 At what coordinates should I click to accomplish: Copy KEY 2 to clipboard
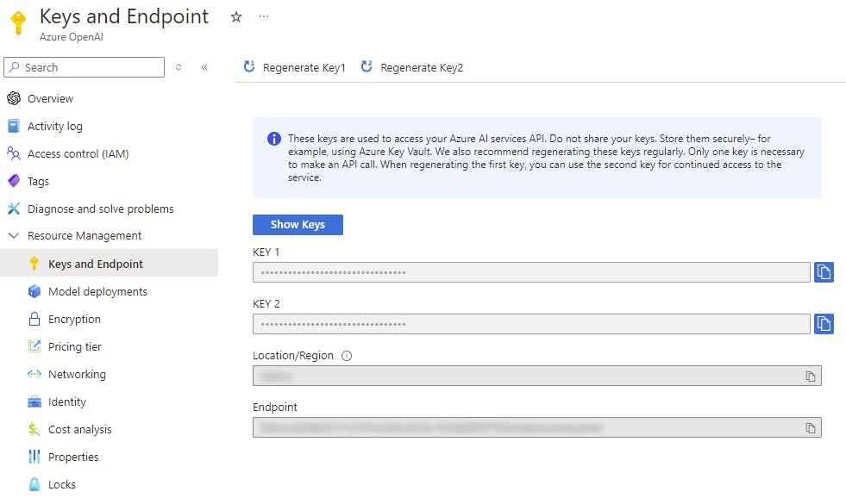tap(824, 324)
